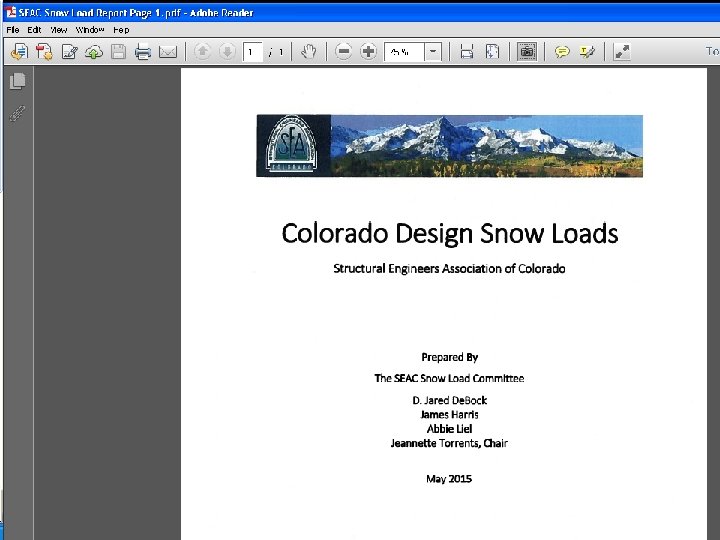This screenshot has height=540, width=720.
Task: Click 'Jeannette Torrents, Chair' text
Action: pos(449,443)
